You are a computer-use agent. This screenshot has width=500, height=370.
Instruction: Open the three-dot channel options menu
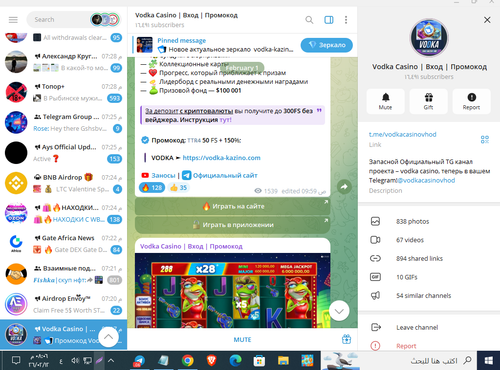(x=346, y=20)
